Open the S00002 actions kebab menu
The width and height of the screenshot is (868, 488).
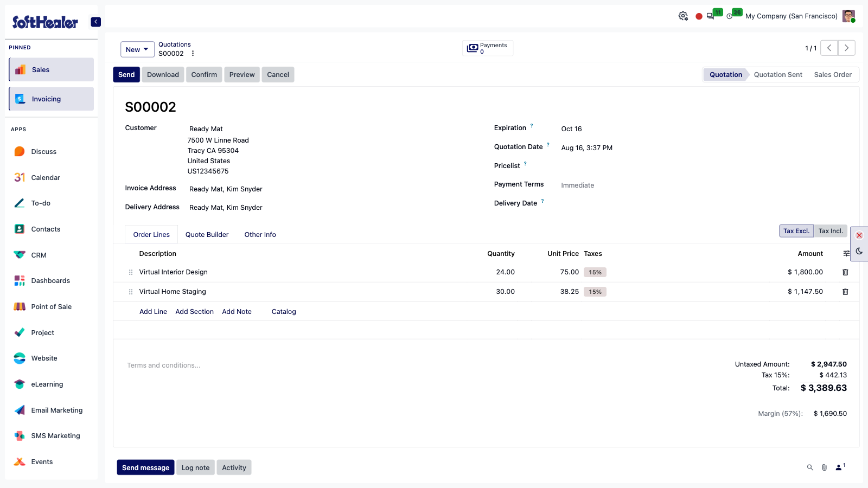coord(193,54)
